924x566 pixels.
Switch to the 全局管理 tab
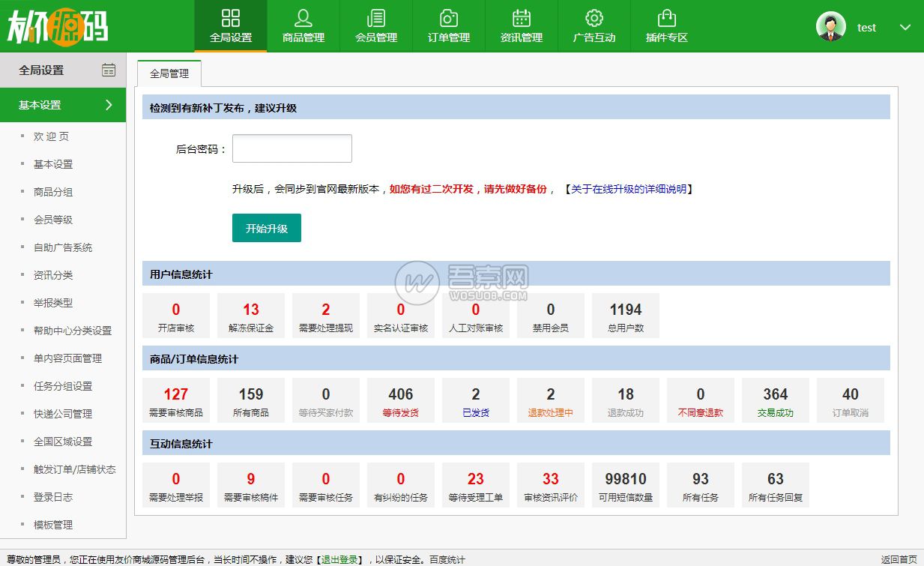point(169,73)
